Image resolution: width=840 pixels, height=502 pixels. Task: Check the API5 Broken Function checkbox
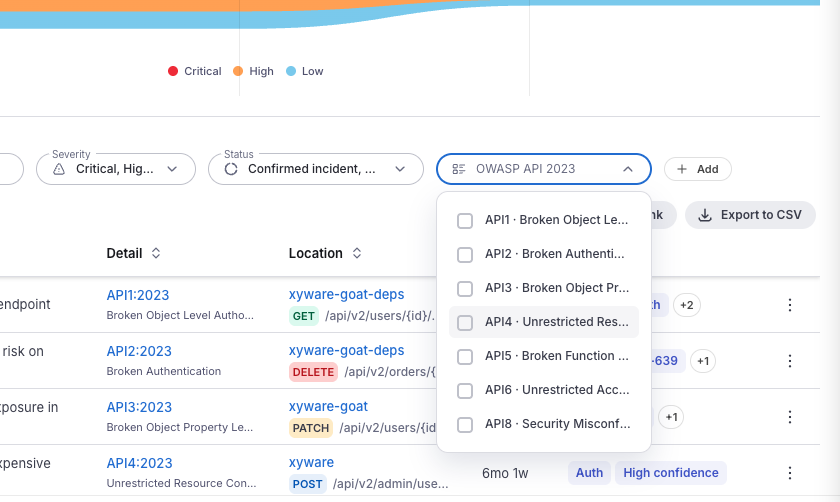[x=464, y=357]
